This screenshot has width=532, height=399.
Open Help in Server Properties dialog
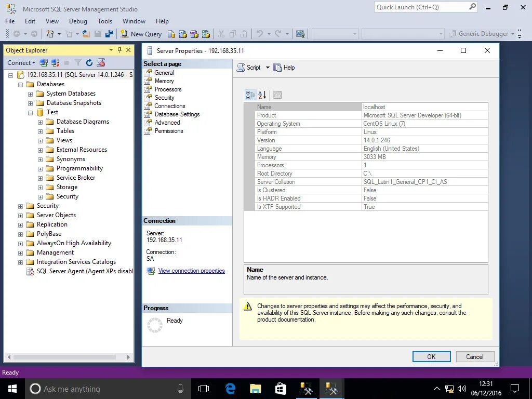coord(284,68)
